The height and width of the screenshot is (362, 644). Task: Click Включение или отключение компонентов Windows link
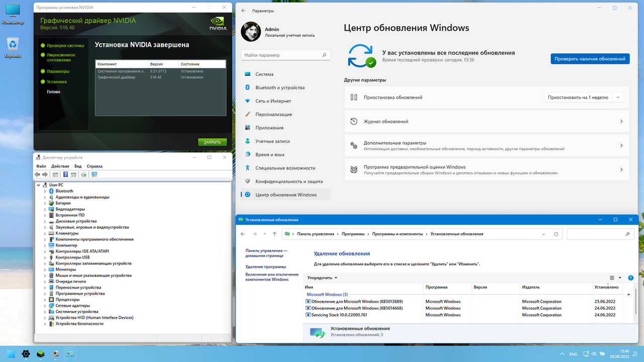[x=272, y=277]
